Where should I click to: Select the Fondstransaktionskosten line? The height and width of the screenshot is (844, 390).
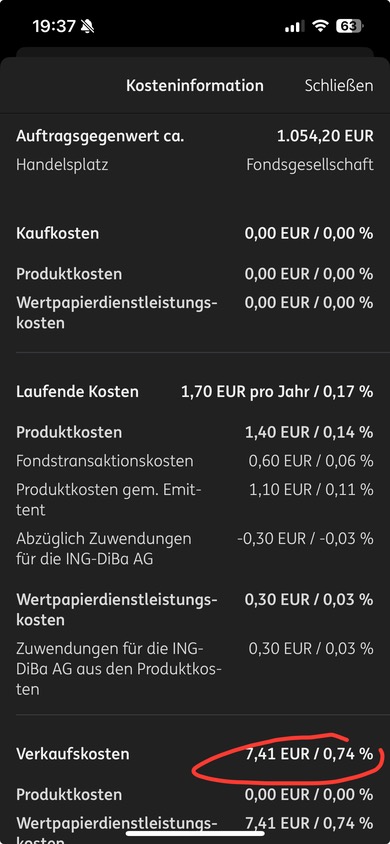195,461
